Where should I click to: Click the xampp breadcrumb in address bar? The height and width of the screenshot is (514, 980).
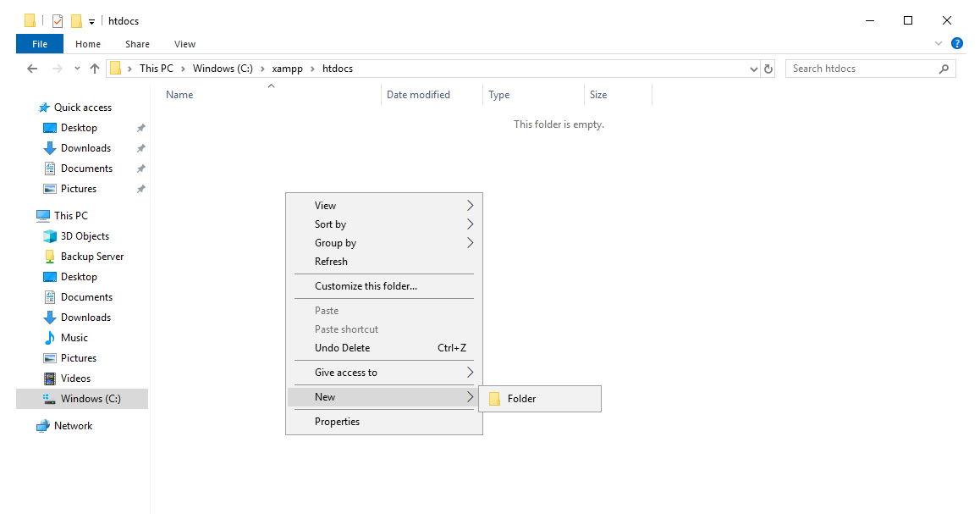click(x=286, y=69)
